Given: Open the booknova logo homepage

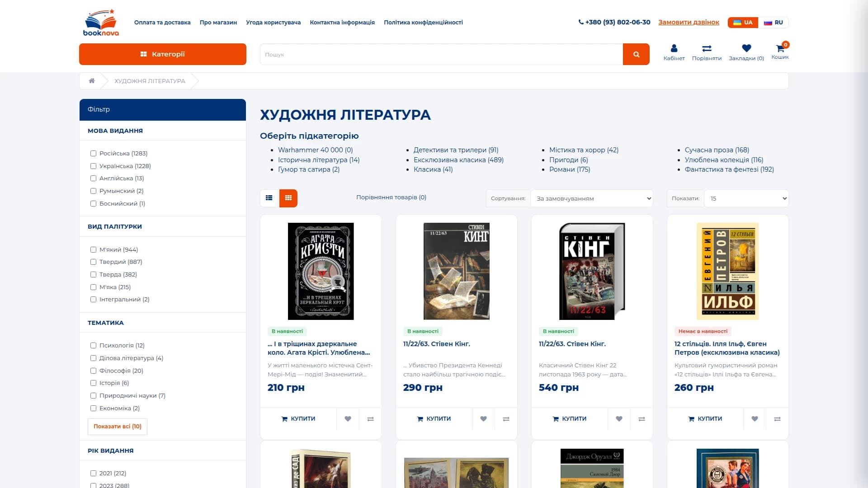Looking at the screenshot, I should click(x=101, y=22).
